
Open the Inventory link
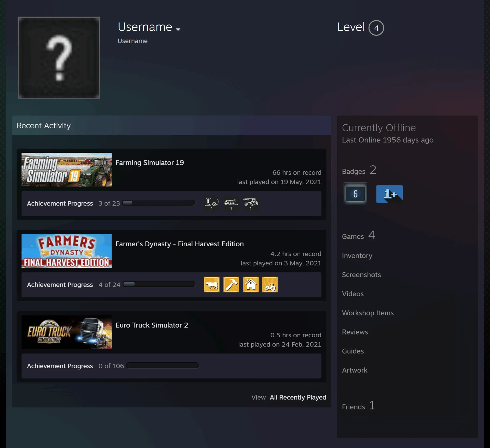tap(357, 255)
